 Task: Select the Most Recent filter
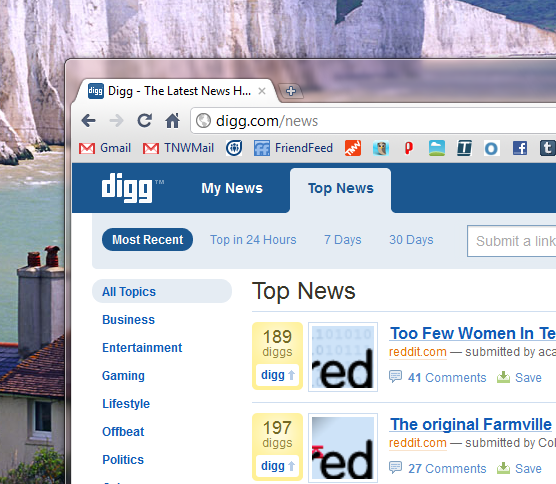point(148,240)
